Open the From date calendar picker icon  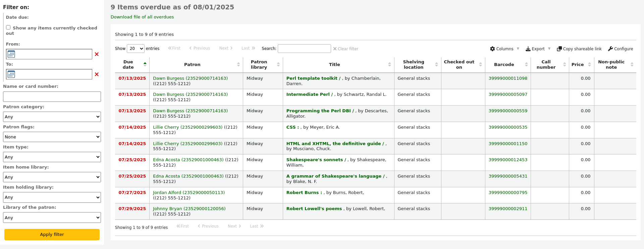[x=11, y=54]
